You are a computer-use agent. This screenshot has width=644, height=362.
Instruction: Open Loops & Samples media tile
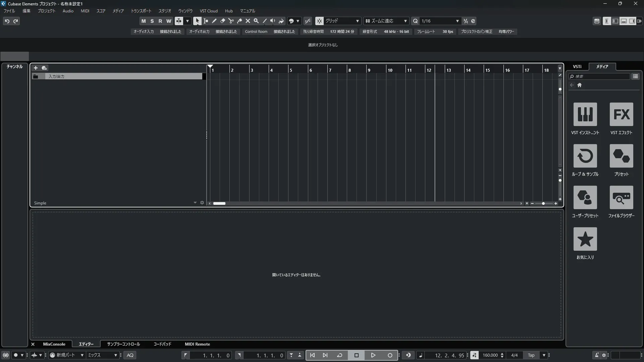(585, 156)
